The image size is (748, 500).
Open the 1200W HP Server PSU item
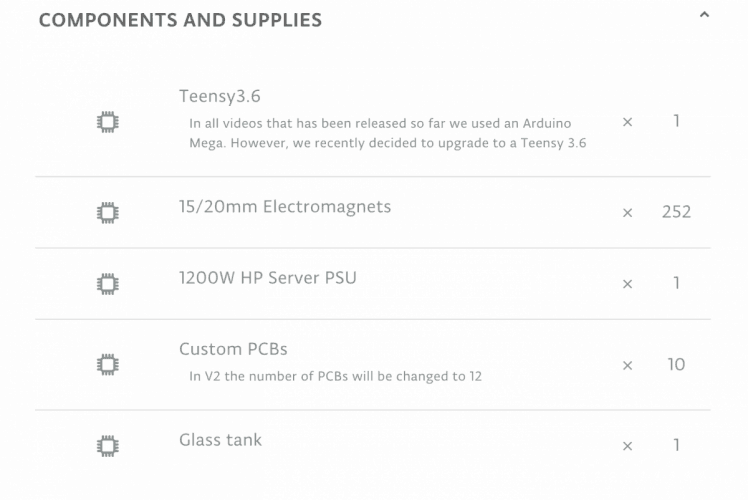[x=267, y=277]
